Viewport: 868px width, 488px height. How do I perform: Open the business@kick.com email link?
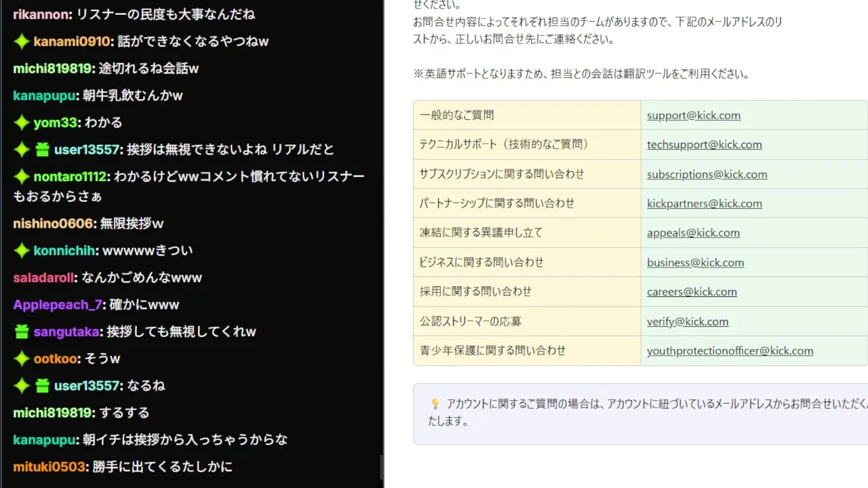coord(695,262)
